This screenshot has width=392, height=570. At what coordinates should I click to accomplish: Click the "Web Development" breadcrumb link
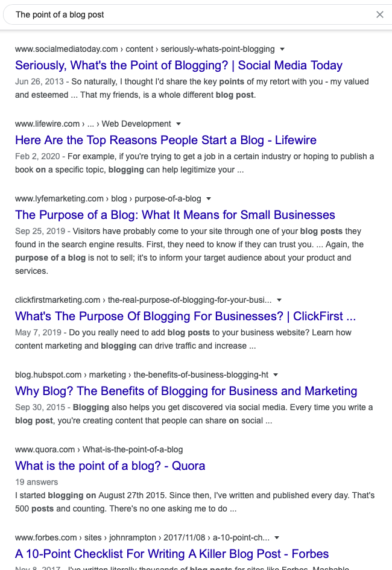pos(137,124)
